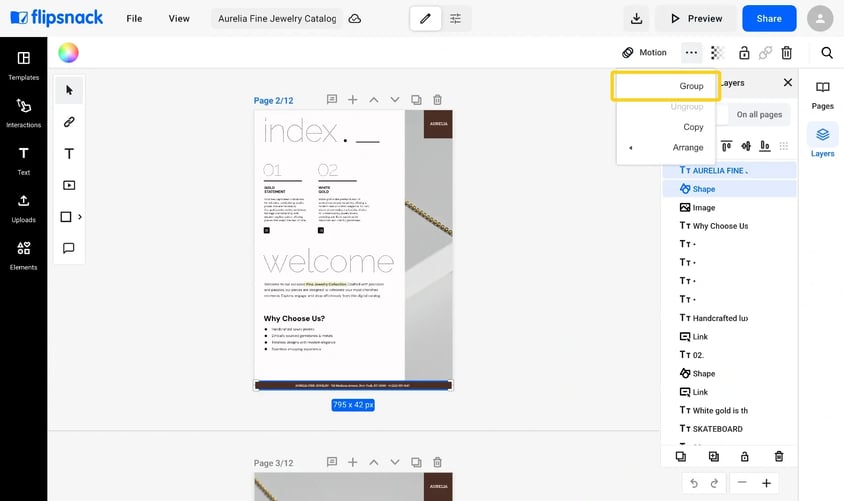Align selected layers to bottom

coord(764,146)
